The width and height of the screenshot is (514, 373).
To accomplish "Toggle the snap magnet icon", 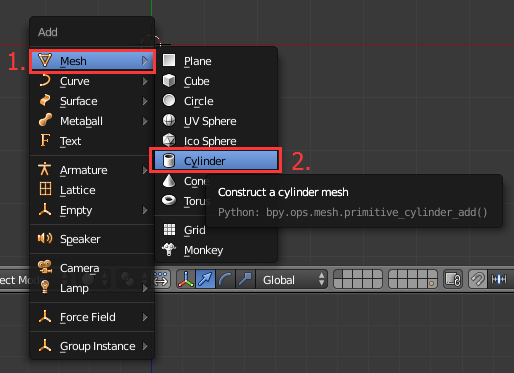I will coord(477,279).
